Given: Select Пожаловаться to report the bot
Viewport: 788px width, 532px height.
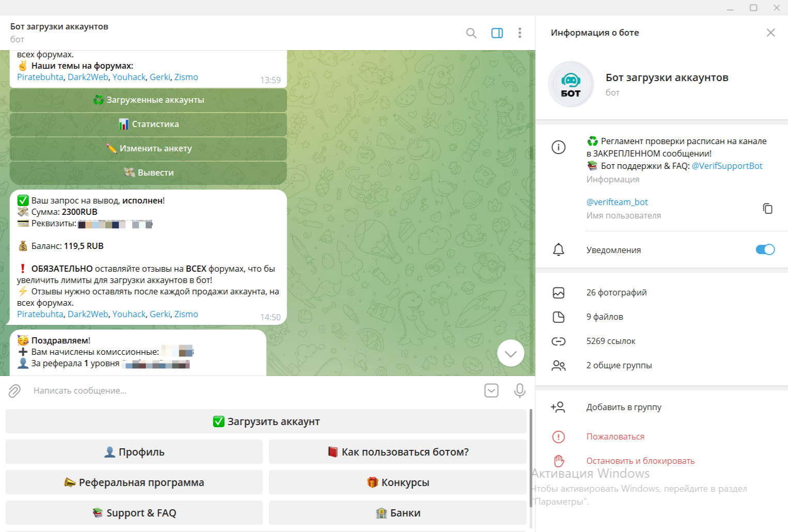Looking at the screenshot, I should (615, 436).
